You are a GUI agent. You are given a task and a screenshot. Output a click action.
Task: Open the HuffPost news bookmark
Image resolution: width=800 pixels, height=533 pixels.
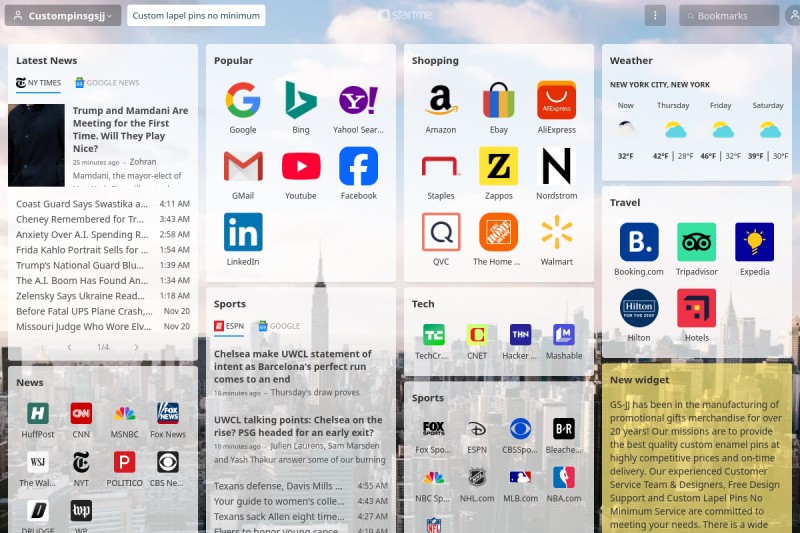tap(38, 413)
